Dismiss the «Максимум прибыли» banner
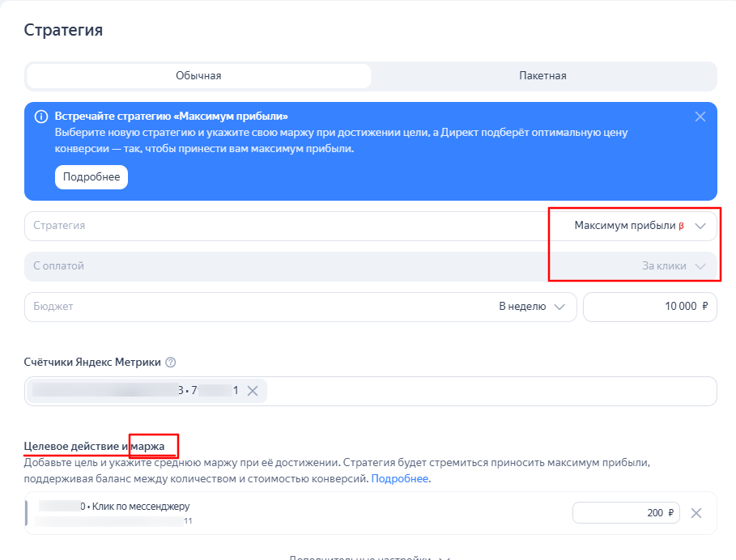 coord(700,117)
